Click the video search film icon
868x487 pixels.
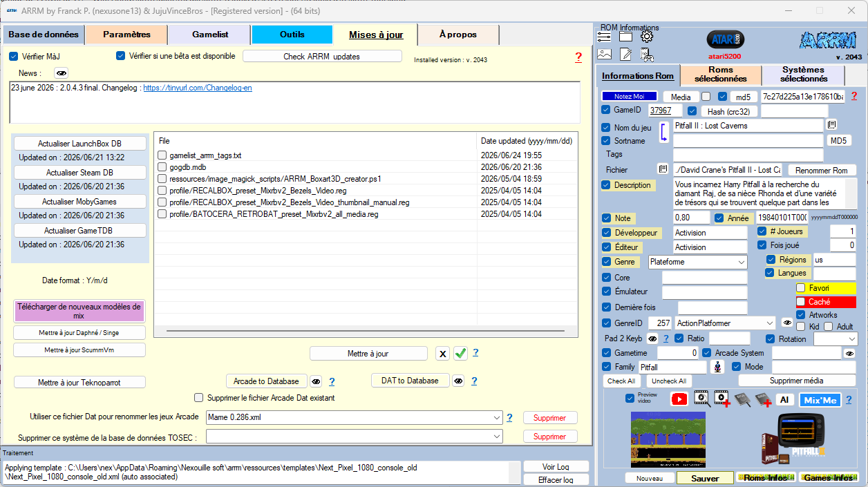(x=701, y=399)
